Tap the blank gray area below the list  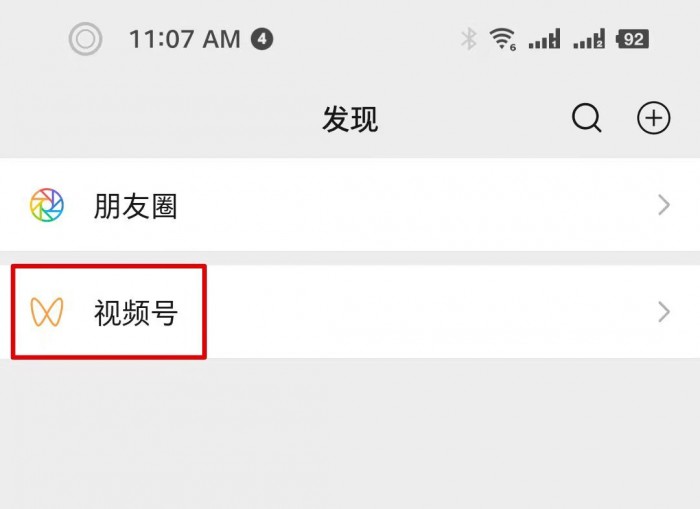350,433
